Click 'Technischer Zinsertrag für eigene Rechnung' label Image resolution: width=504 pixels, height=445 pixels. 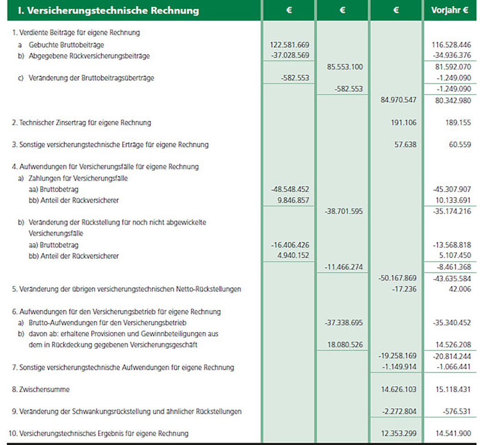pos(81,123)
